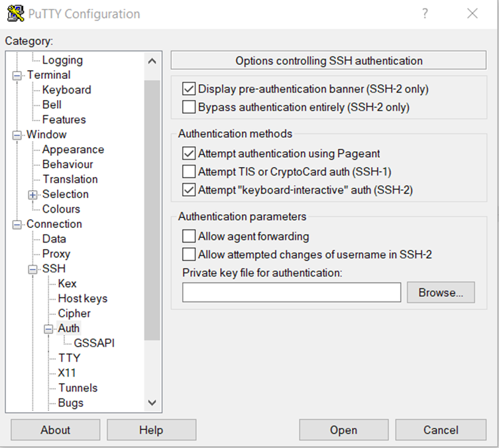Collapse the SSH tree node

[32, 269]
